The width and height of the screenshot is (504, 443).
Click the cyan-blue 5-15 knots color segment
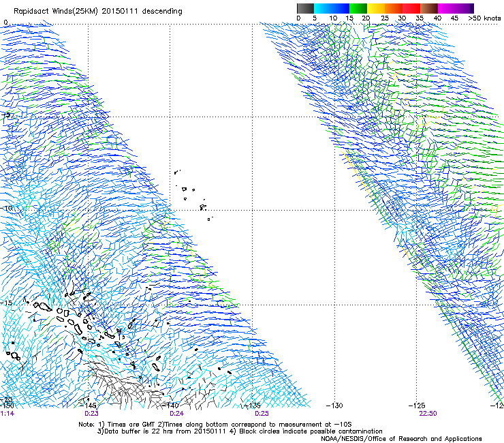point(332,8)
